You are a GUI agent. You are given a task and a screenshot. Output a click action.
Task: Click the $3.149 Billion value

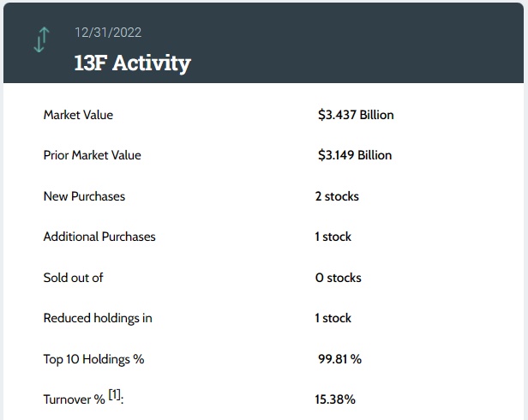(x=354, y=155)
